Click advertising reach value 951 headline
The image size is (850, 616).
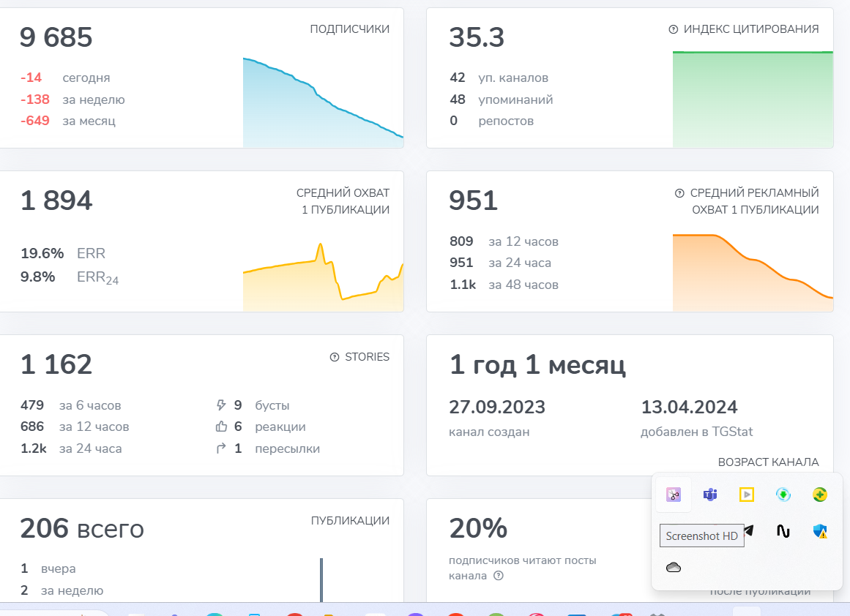click(x=473, y=200)
